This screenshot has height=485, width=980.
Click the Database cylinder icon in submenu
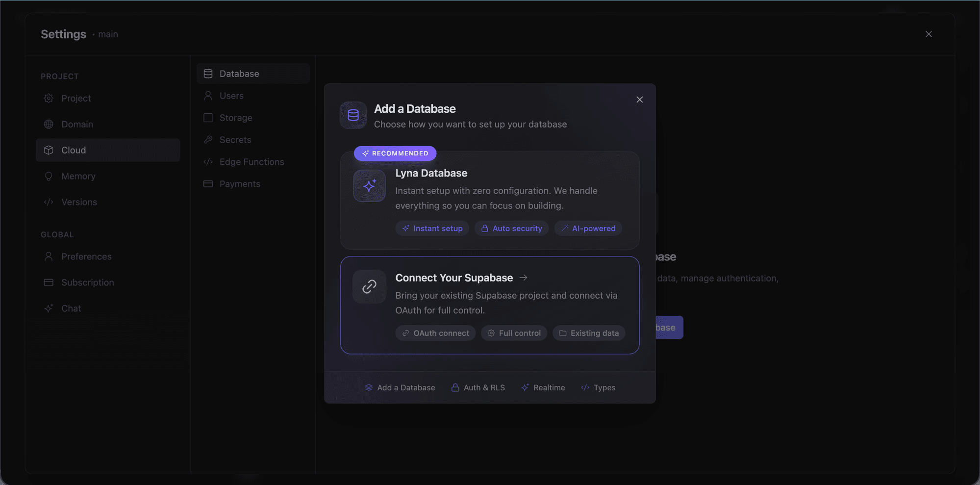point(208,74)
